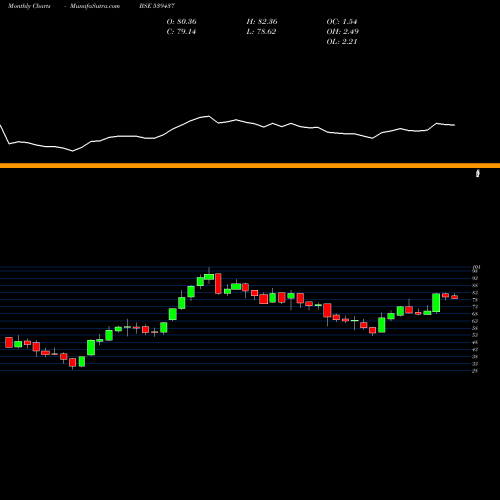This screenshot has width=500, height=500.
Task: Click the '101' top price axis label
Action: (476, 267)
